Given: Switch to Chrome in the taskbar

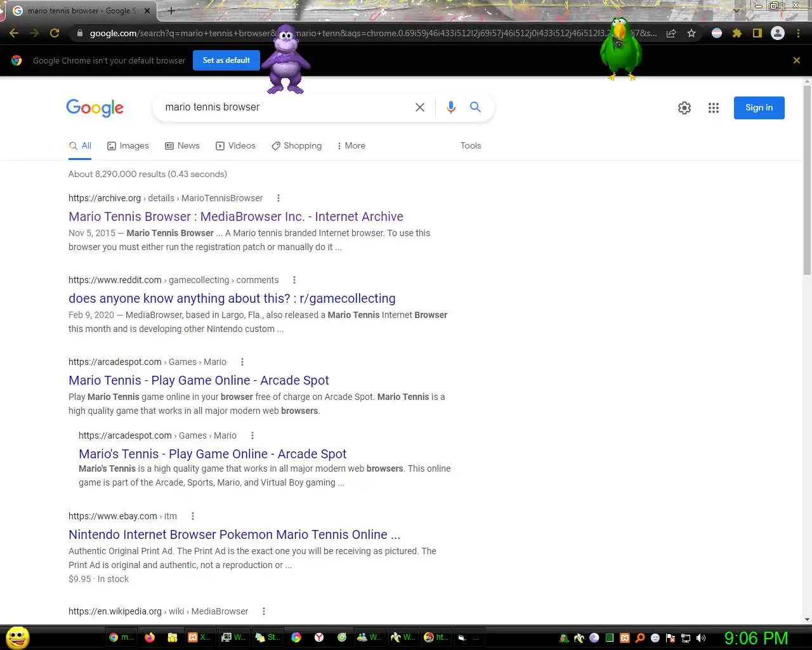Looking at the screenshot, I should [121, 637].
